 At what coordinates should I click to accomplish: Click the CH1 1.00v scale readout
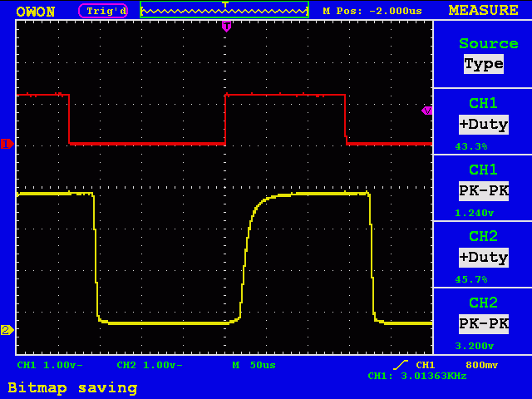click(x=50, y=365)
